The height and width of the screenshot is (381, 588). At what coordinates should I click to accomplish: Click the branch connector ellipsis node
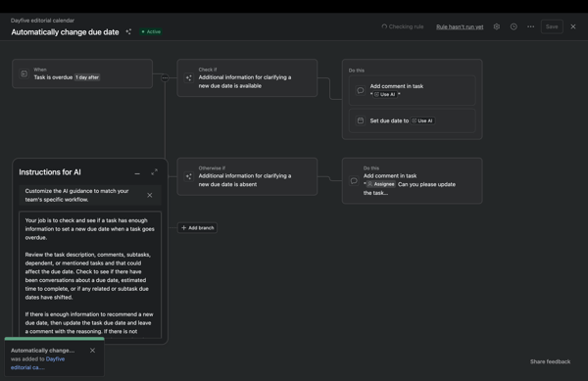[165, 78]
